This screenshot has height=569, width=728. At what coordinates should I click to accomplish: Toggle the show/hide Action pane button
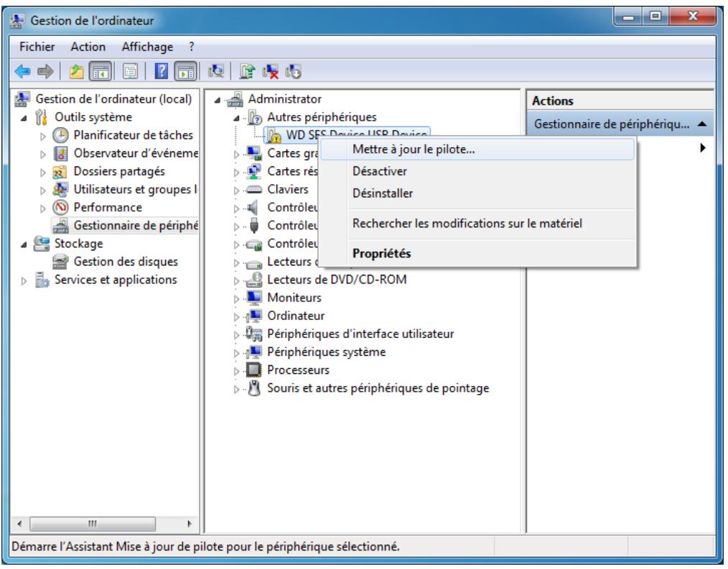pyautogui.click(x=186, y=72)
